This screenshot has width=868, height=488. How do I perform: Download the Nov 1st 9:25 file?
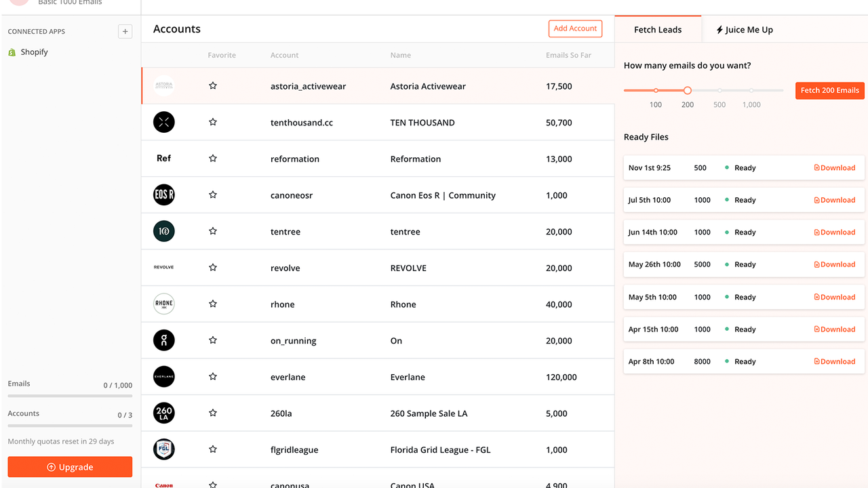(x=835, y=168)
